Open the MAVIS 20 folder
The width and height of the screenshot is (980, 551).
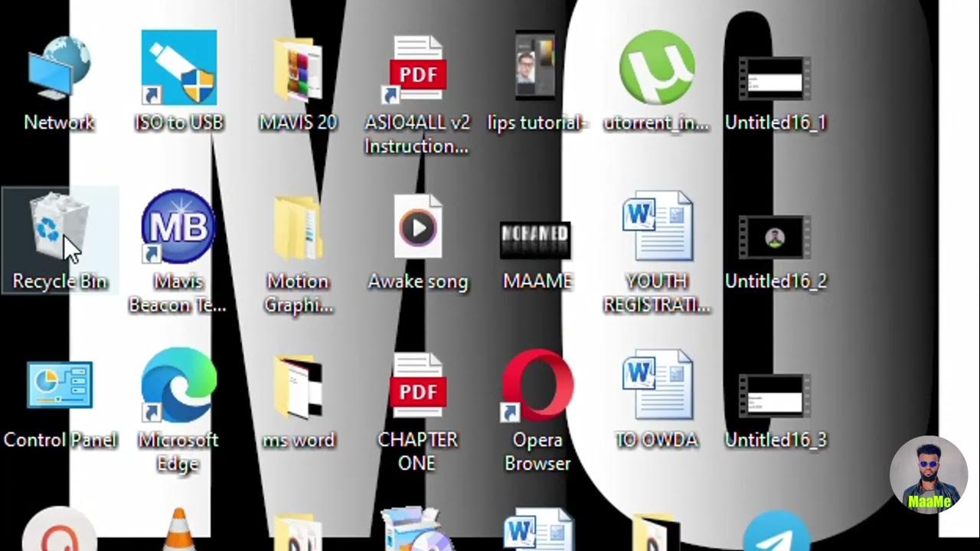(x=298, y=69)
